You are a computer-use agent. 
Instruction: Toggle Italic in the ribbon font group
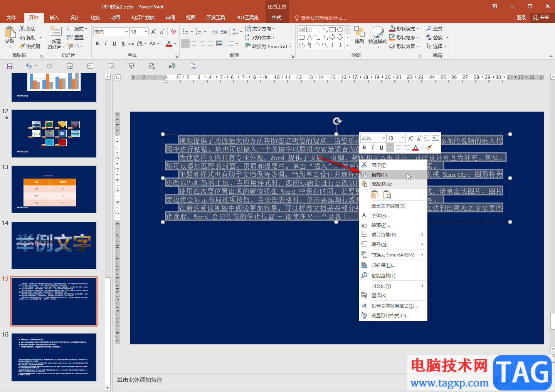pos(106,44)
